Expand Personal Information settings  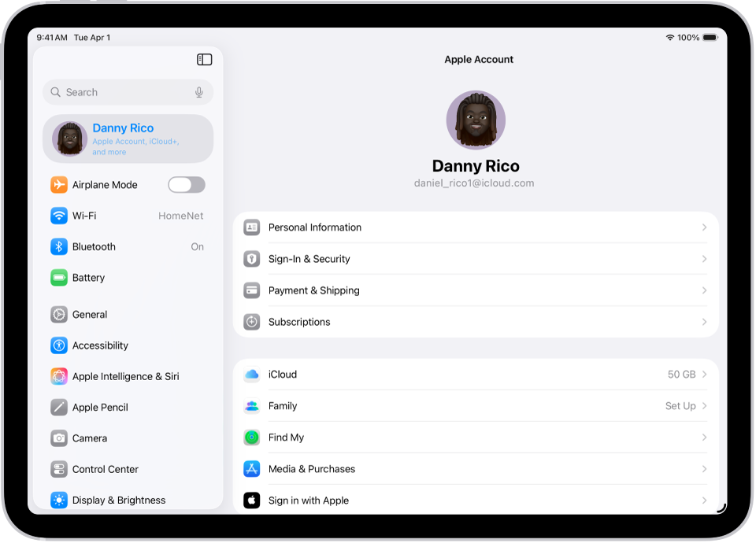coord(703,227)
